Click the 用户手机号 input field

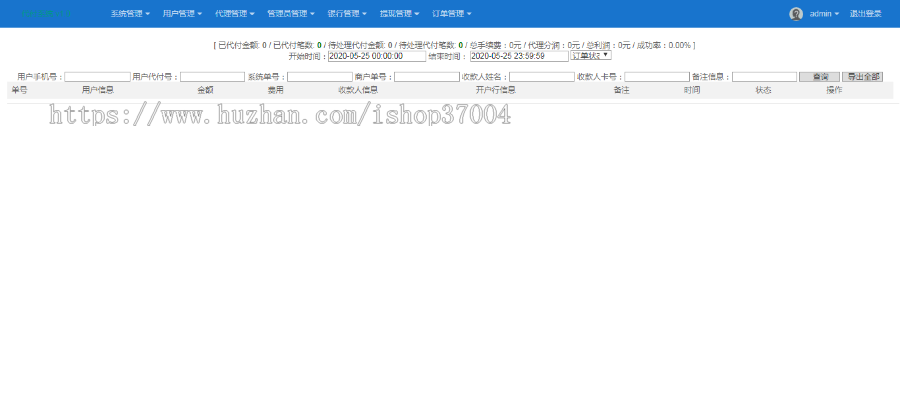point(98,77)
